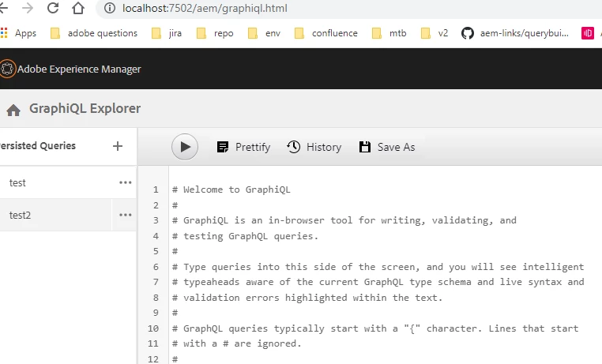Image resolution: width=602 pixels, height=364 pixels.
Task: Click the Save As floppy disk icon
Action: click(365, 147)
